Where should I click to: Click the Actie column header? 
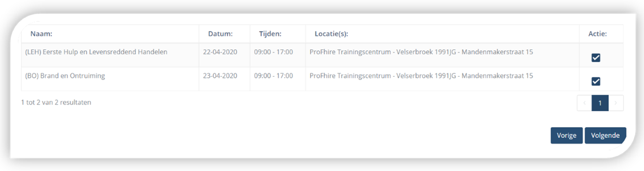tap(598, 34)
